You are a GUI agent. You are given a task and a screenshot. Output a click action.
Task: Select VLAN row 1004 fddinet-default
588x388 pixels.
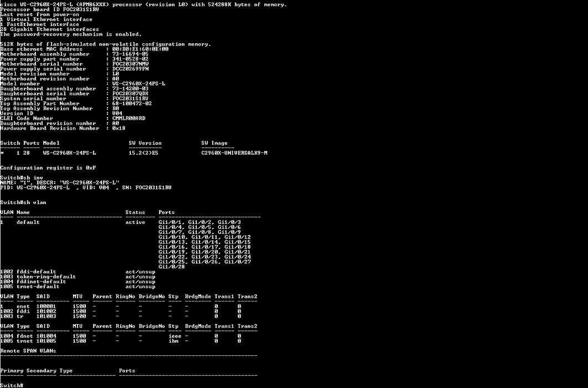(78, 282)
